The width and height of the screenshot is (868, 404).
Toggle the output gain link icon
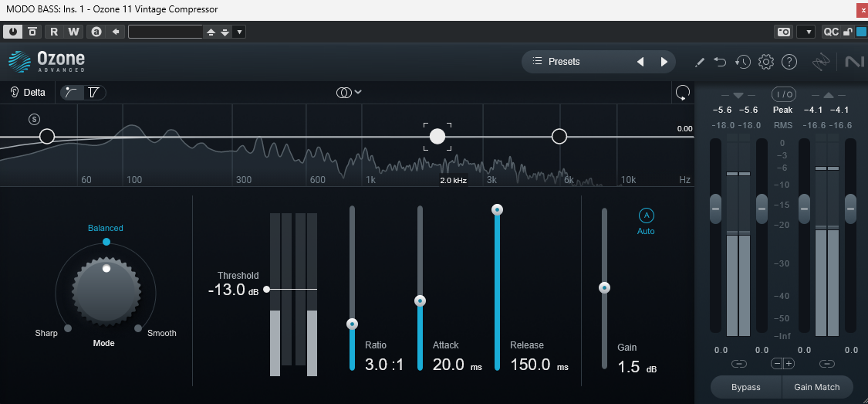827,364
